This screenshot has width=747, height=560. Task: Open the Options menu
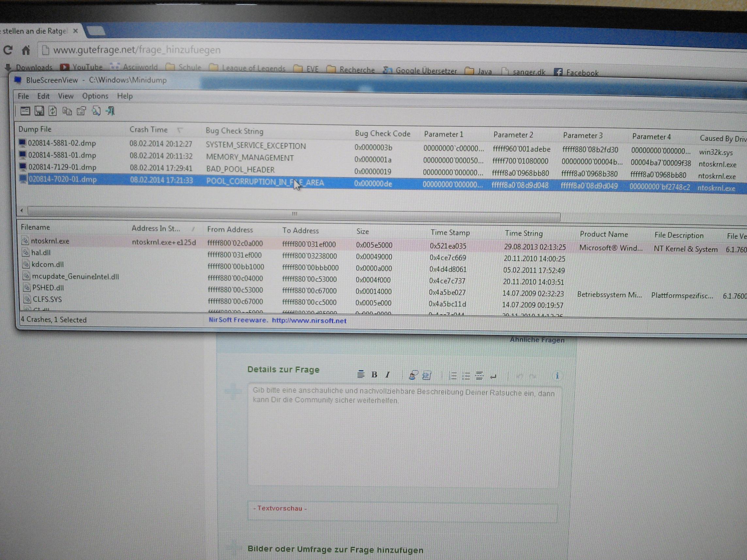click(95, 96)
